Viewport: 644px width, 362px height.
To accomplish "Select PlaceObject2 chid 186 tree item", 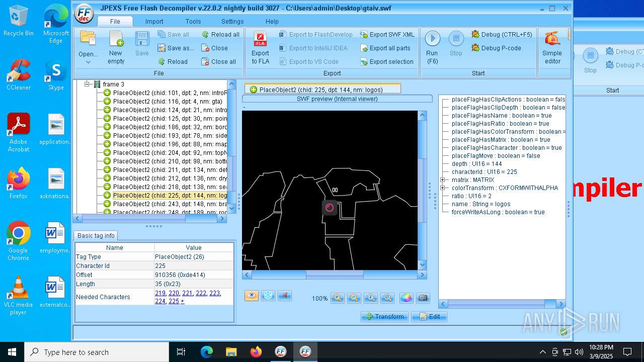I will 166,127.
